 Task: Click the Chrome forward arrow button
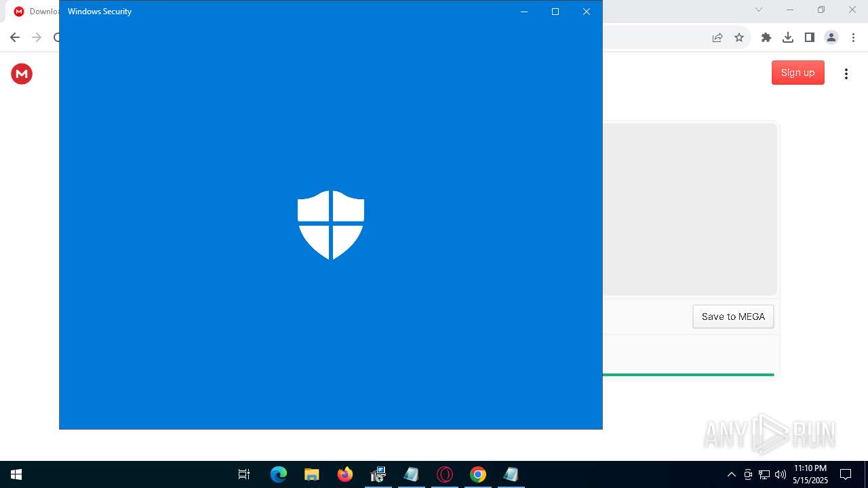pos(37,37)
